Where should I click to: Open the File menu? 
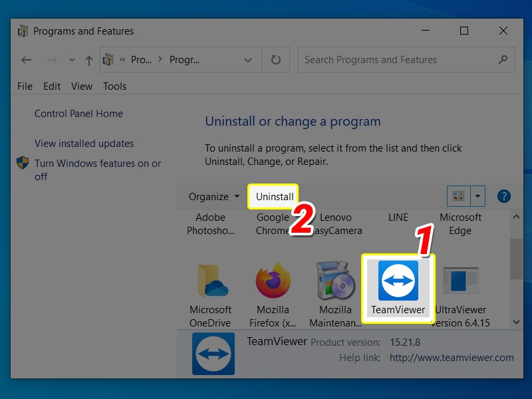25,86
